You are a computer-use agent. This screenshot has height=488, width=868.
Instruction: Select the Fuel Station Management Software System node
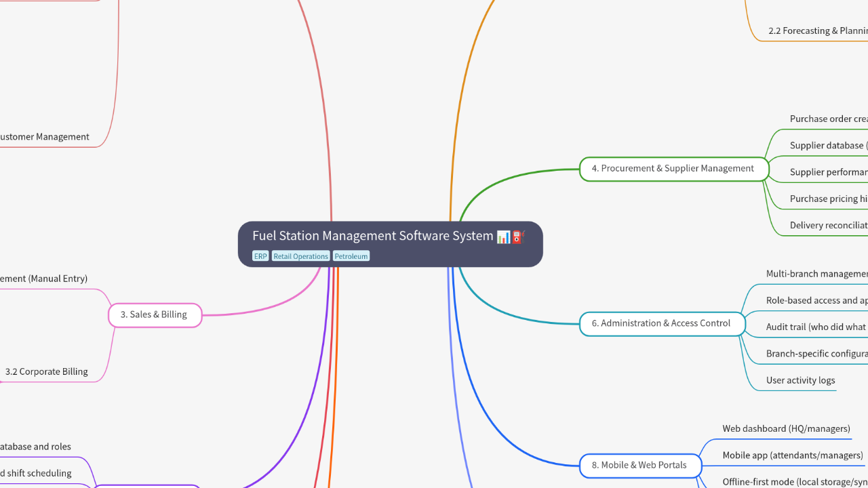[x=372, y=236]
